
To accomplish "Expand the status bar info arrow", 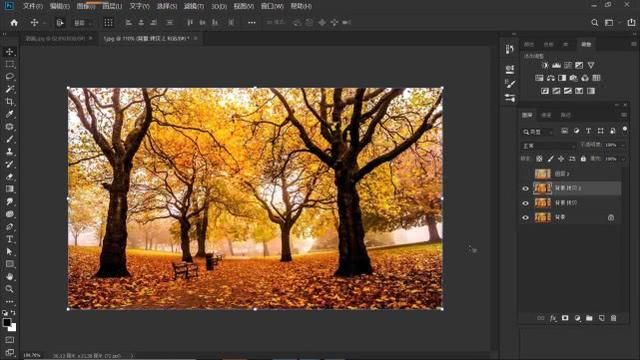I will click(x=131, y=356).
